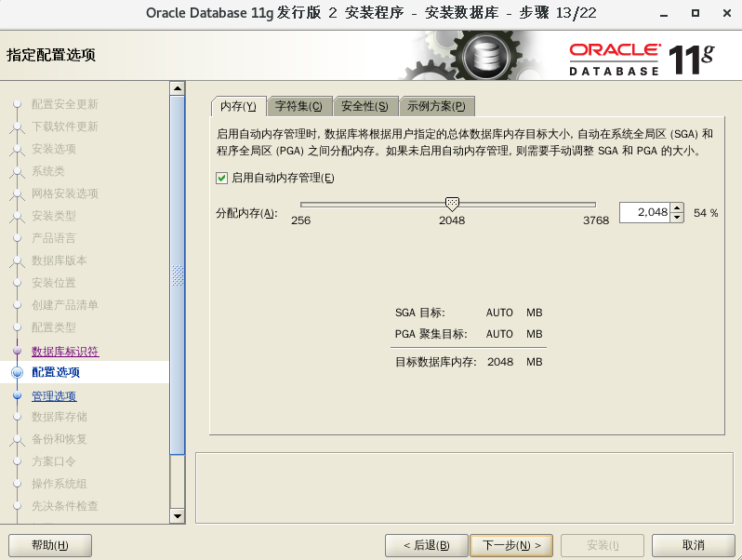The image size is (742, 560).
Task: Close the installer window
Action: point(727,13)
